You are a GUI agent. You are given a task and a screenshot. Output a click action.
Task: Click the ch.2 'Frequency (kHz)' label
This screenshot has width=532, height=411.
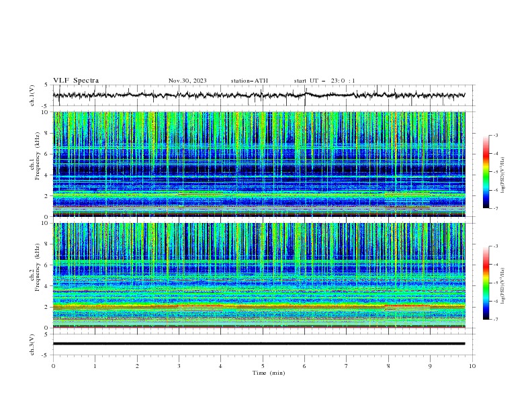pos(37,267)
